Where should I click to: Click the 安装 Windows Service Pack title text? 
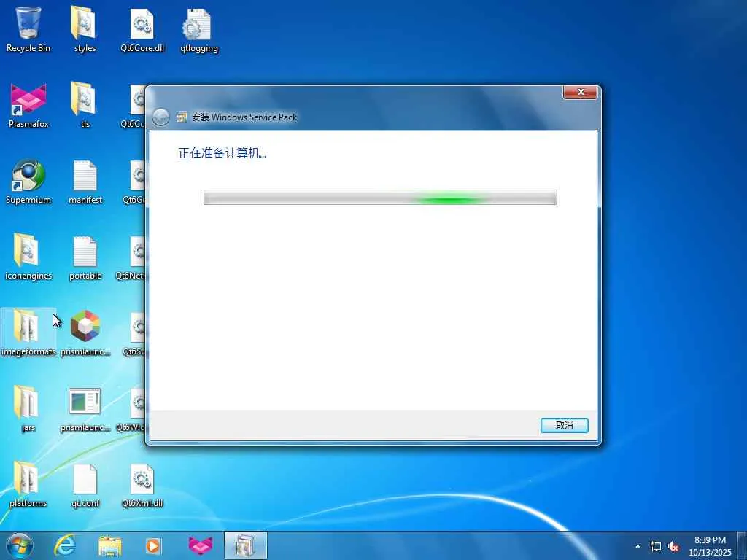(x=244, y=117)
